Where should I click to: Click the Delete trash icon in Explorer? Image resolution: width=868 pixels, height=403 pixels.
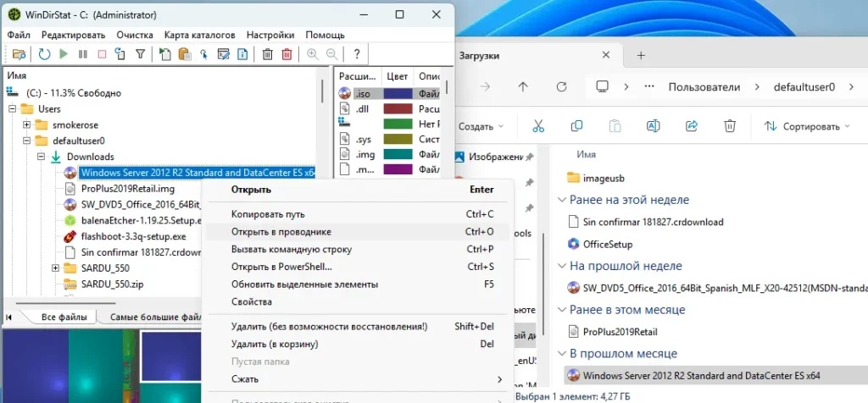730,126
